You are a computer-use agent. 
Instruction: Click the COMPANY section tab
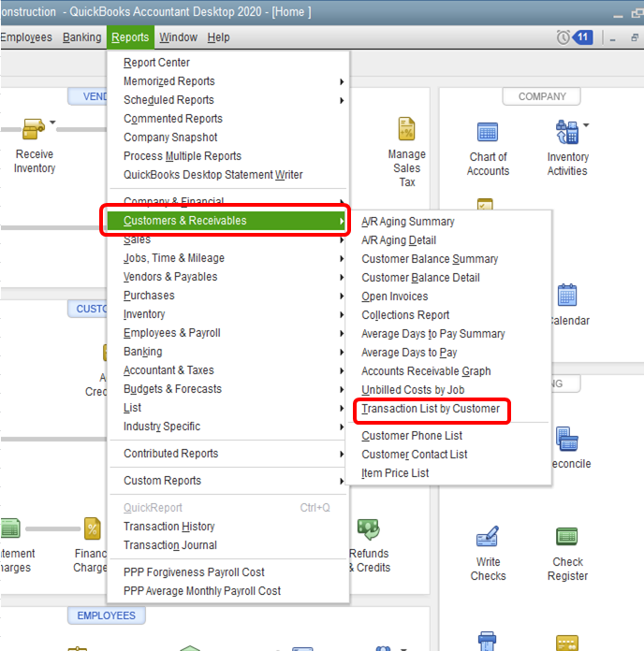(x=541, y=96)
